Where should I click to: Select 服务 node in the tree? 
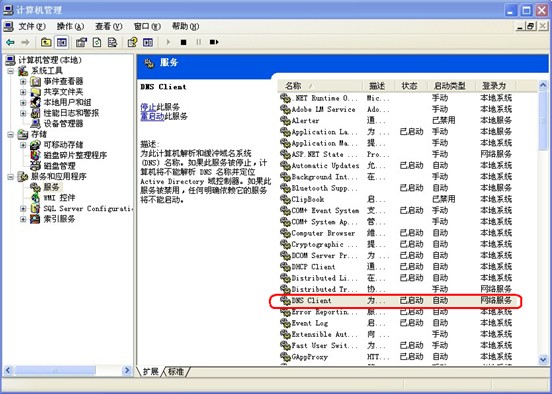(51, 187)
